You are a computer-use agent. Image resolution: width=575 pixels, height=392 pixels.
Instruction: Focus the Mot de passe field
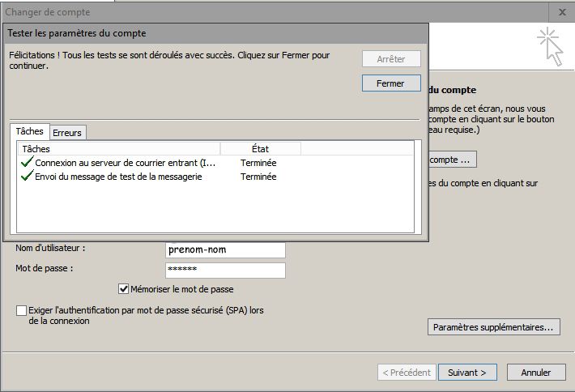[225, 271]
